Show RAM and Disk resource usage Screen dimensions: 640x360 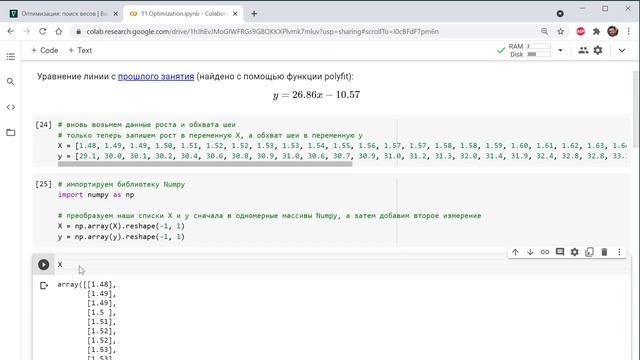tap(529, 50)
